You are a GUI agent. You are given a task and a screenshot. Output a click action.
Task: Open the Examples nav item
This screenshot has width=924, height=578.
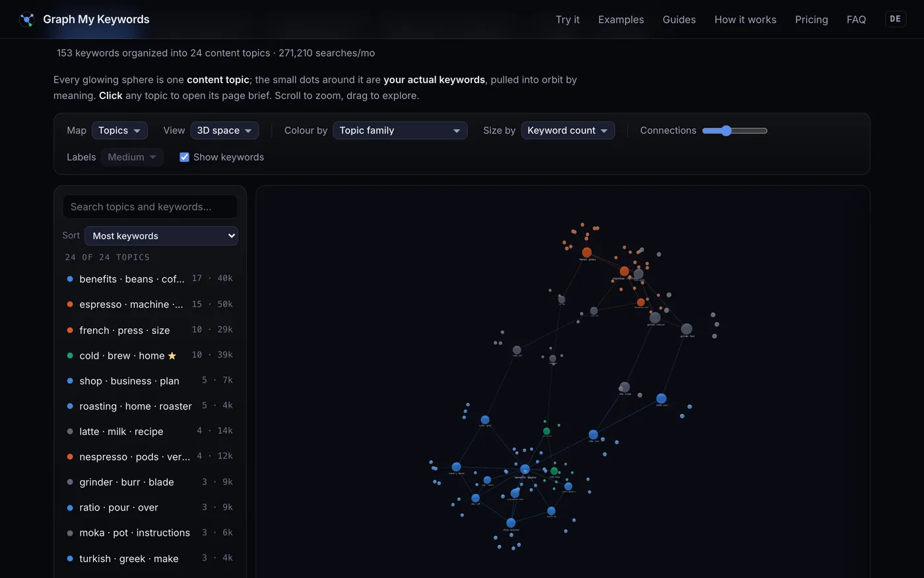[621, 20]
